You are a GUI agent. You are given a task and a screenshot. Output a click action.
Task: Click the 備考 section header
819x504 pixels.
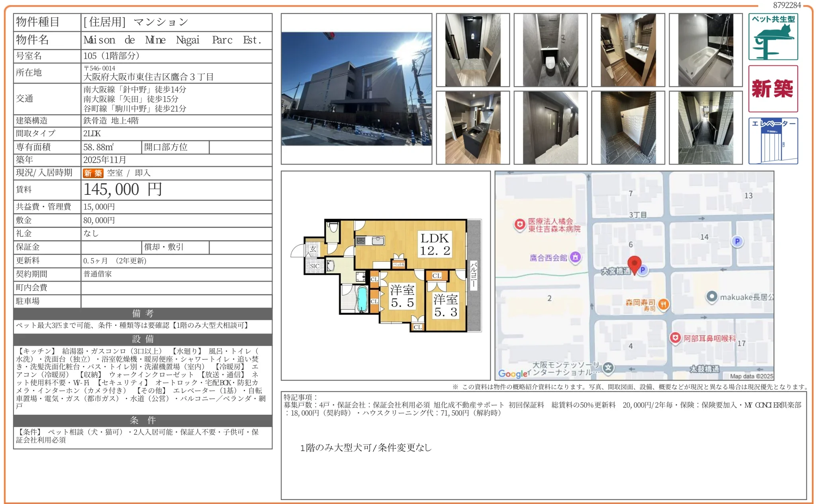coord(143,314)
